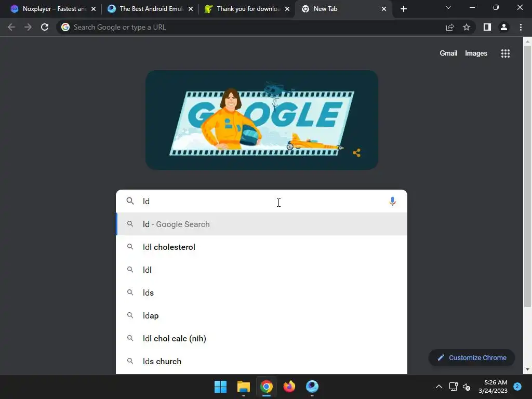Image resolution: width=532 pixels, height=399 pixels.
Task: Start voice search with the microphone
Action: point(392,201)
